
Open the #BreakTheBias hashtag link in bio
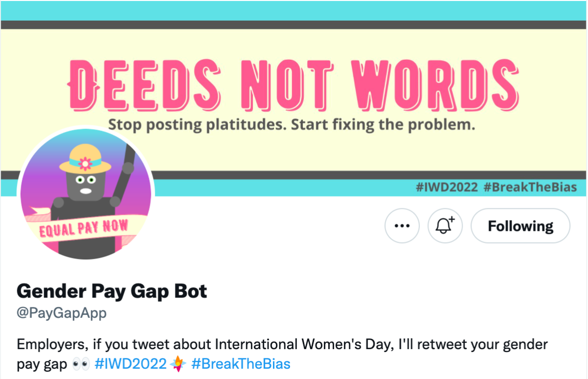[x=241, y=364]
